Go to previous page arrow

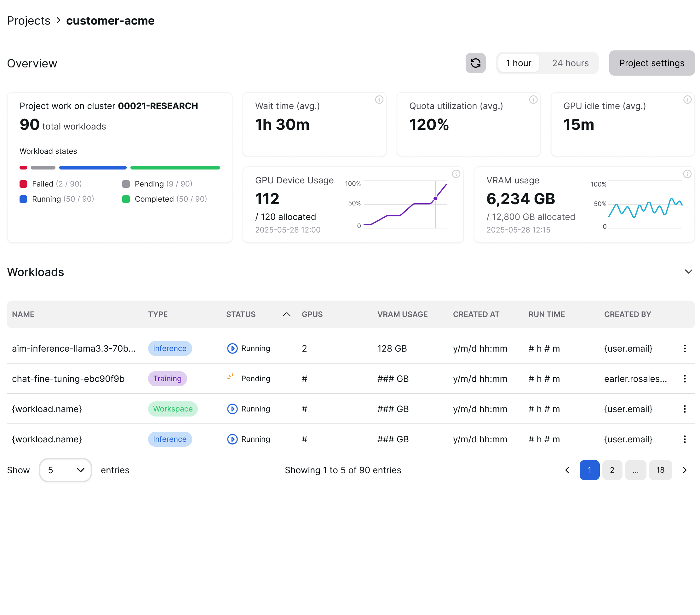click(567, 470)
